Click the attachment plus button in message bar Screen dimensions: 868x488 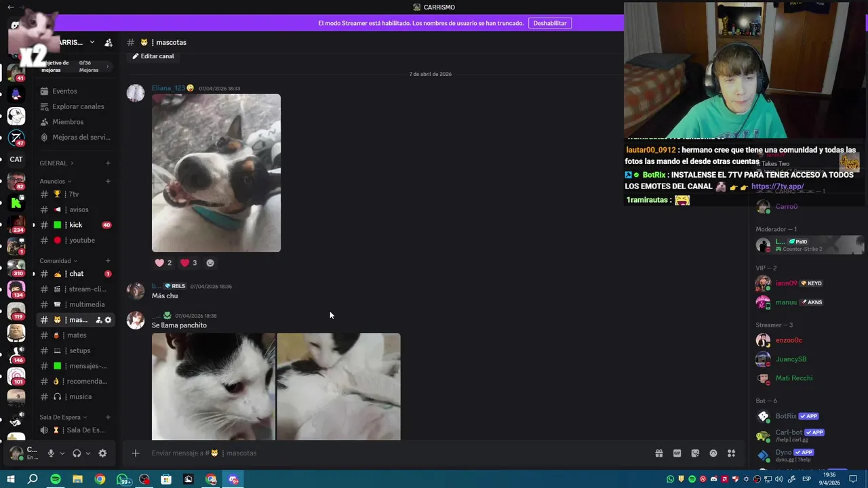(136, 453)
